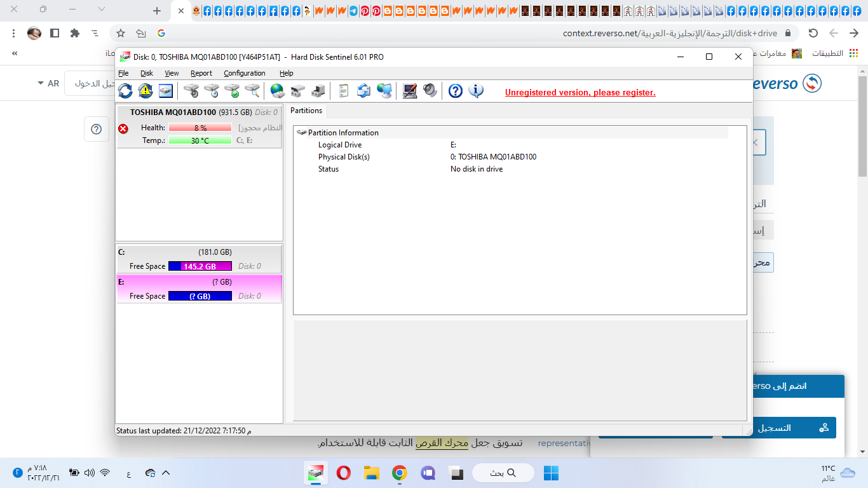Open a new Chrome tab with plus button
The width and height of the screenshot is (868, 488).
click(158, 11)
